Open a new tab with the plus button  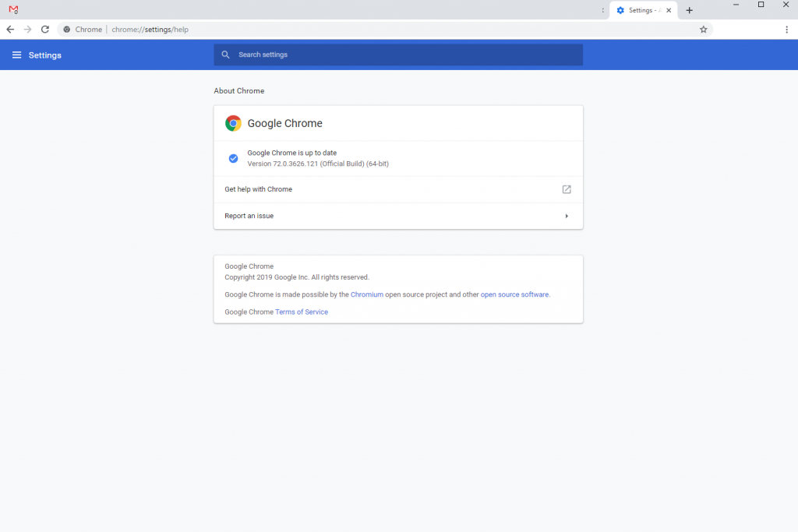[x=689, y=10]
